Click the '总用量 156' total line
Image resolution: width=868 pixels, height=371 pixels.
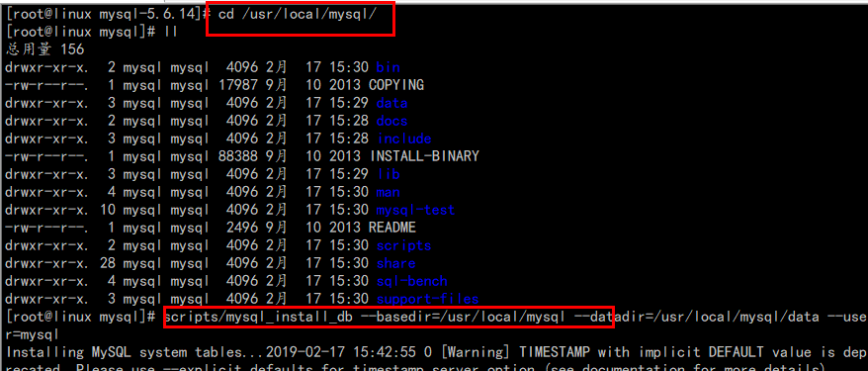click(x=45, y=49)
